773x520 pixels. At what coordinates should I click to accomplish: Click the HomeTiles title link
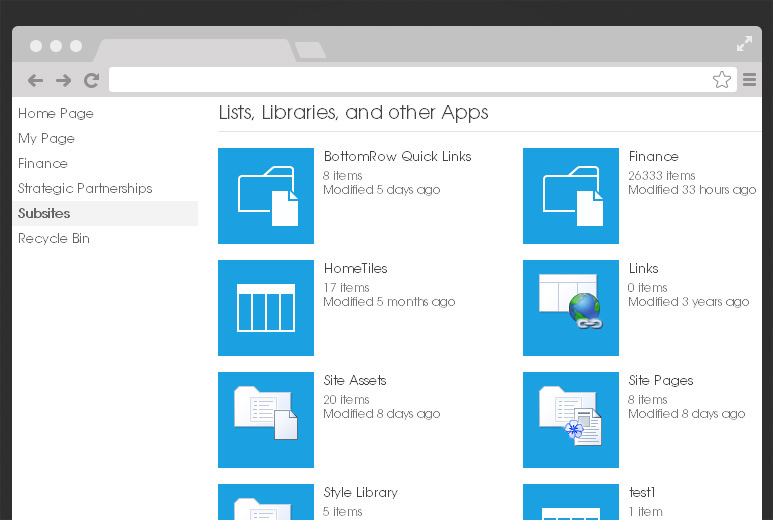(355, 269)
